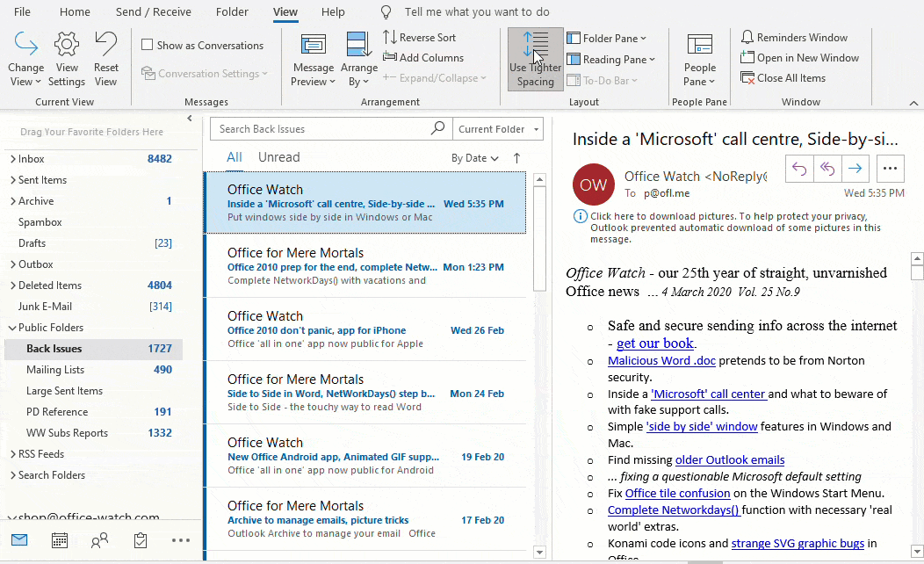Viewport: 924px width, 564px height.
Task: Open View Settings gear icon
Action: coord(67,46)
